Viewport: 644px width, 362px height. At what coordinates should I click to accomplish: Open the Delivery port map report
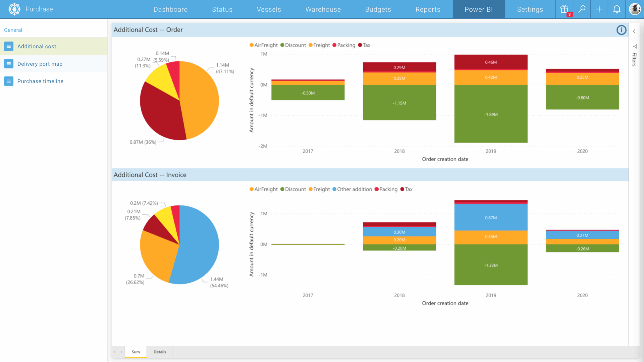pyautogui.click(x=40, y=64)
